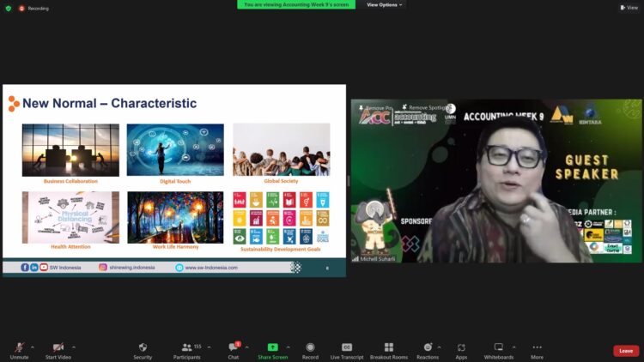Viewport: 644px width, 362px height.
Task: Open the Security options
Action: (143, 350)
